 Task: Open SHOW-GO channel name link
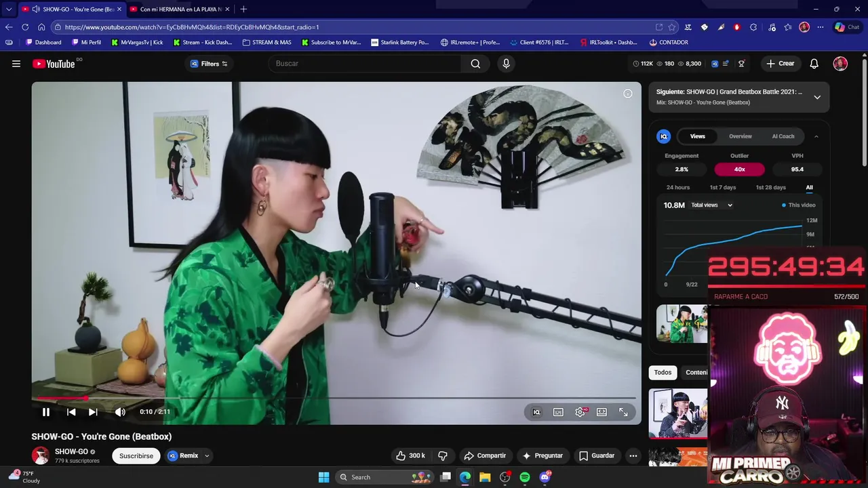tap(71, 451)
